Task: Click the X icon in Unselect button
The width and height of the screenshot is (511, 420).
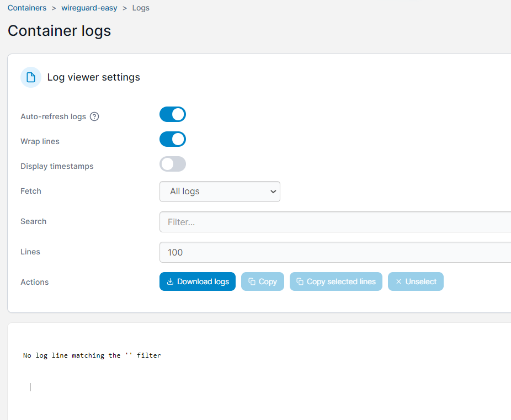Action: [398, 281]
